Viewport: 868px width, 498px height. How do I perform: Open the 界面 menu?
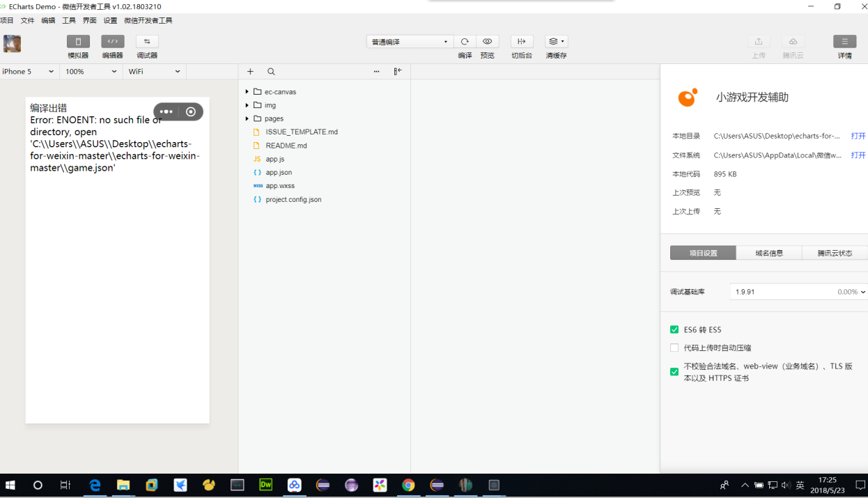pyautogui.click(x=90, y=21)
